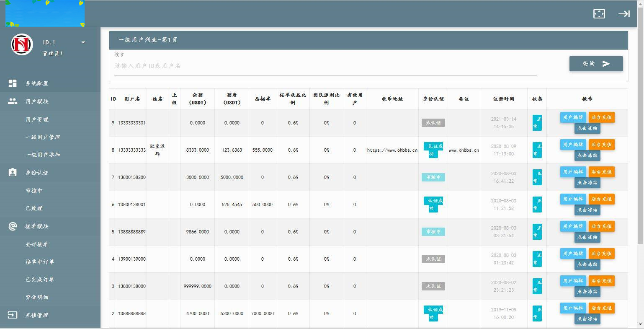Click the 充值管理 arrow-box icon
This screenshot has height=329, width=644.
click(x=13, y=315)
